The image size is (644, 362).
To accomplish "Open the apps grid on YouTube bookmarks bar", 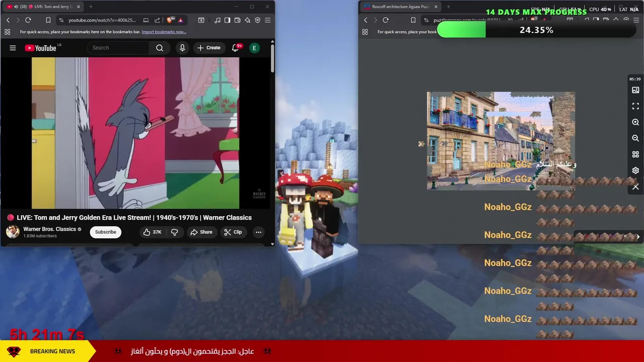I will click(x=7, y=32).
